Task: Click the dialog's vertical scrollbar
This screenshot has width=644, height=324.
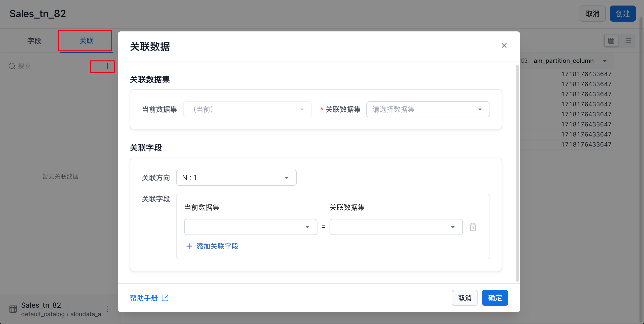Action: [517, 173]
